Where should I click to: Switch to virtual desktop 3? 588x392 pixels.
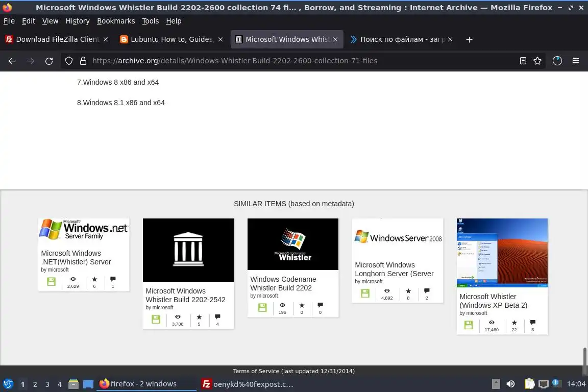pos(47,384)
